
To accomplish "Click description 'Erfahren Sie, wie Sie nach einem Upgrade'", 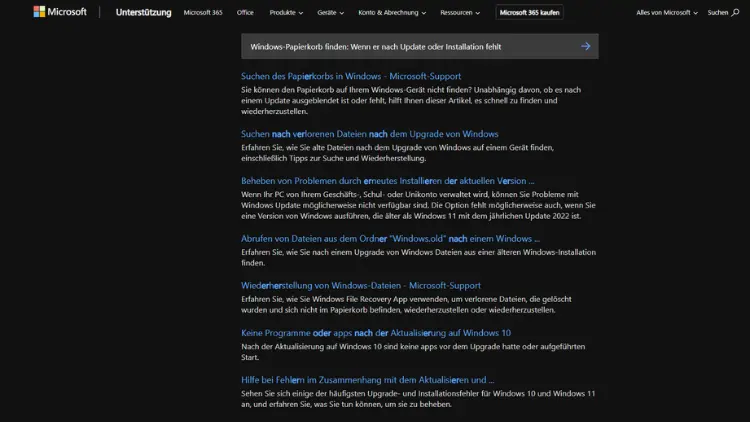I will (419, 257).
